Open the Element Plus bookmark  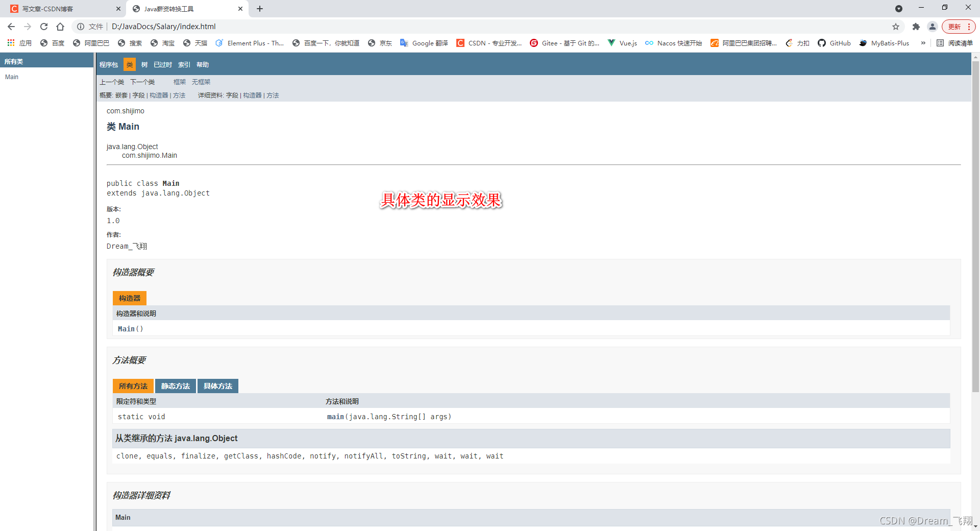250,43
